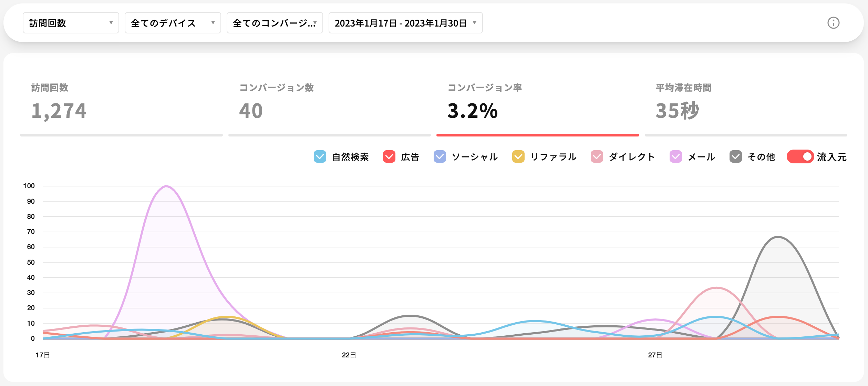Click the ソーシャル legend color icon
868x386 pixels.
440,157
